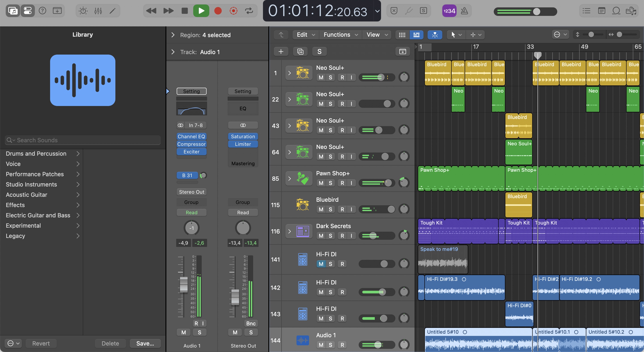Image resolution: width=644 pixels, height=352 pixels.
Task: Adjust the master volume slider
Action: pyautogui.click(x=536, y=11)
